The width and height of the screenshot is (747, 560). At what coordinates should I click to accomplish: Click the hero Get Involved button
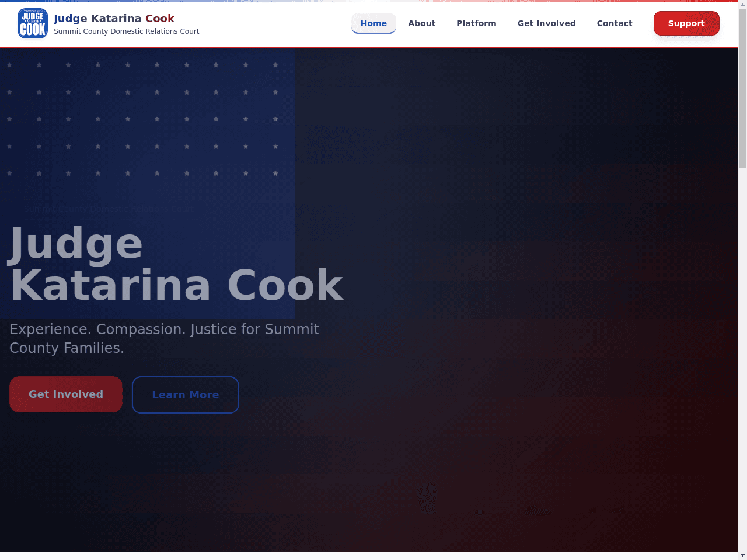[66, 394]
